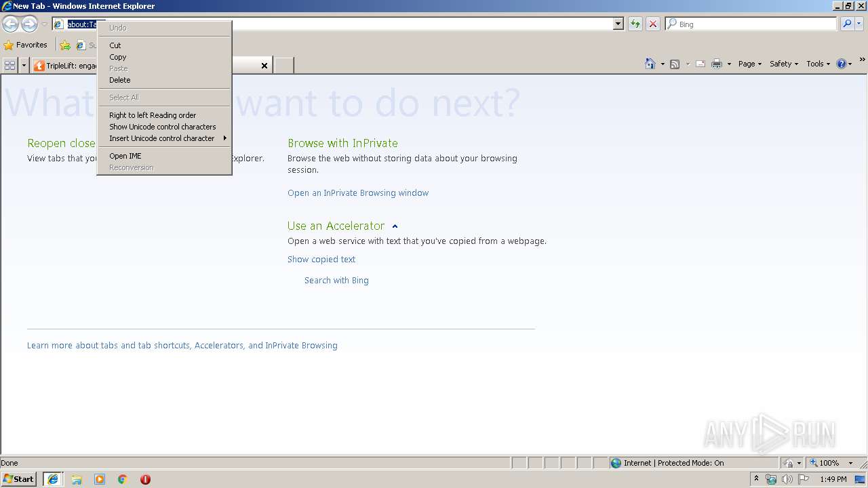Click the Add to Favorites Bar icon
The width and height of the screenshot is (868, 488).
click(65, 45)
